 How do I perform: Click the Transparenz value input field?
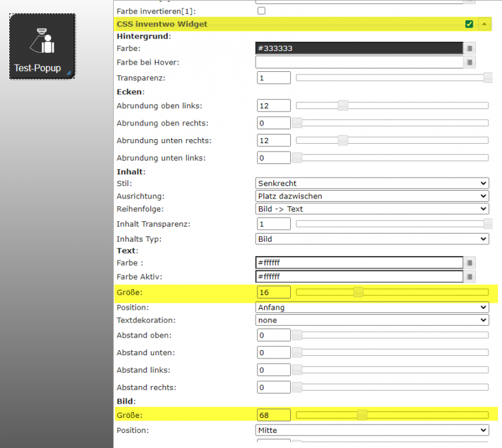click(x=274, y=78)
